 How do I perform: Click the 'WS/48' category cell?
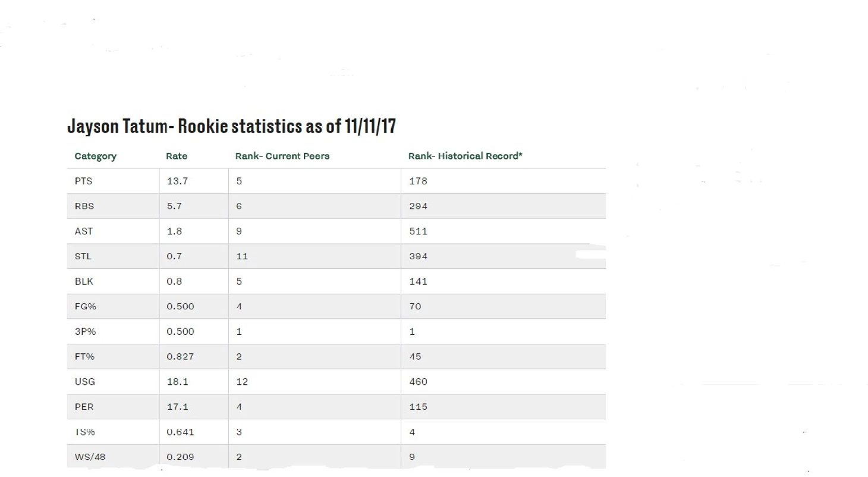[90, 457]
